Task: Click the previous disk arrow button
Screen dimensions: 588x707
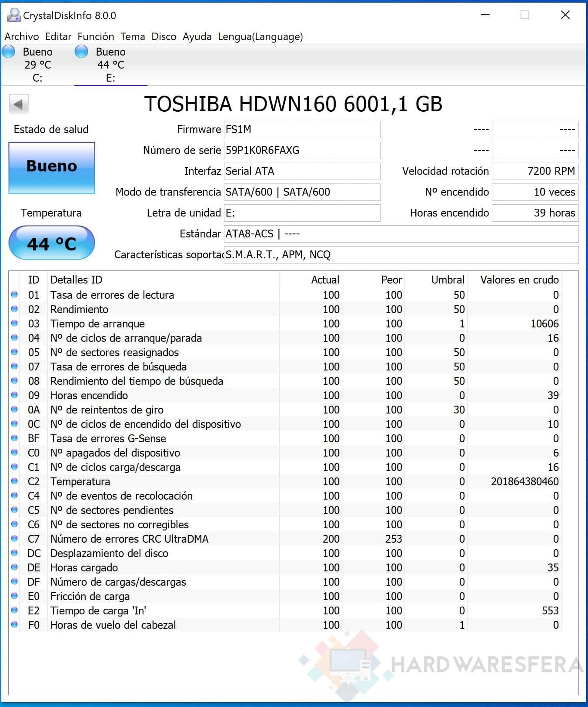Action: [19, 104]
